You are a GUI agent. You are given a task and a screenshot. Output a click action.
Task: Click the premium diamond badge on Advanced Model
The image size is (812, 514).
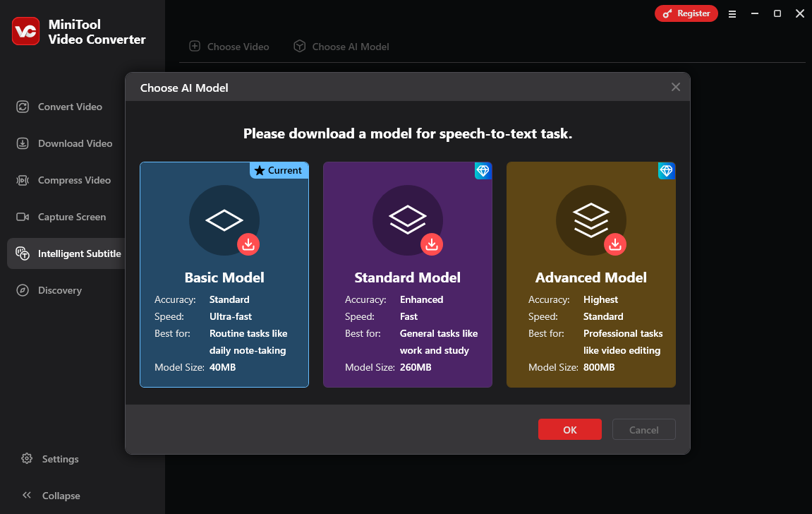pyautogui.click(x=667, y=170)
